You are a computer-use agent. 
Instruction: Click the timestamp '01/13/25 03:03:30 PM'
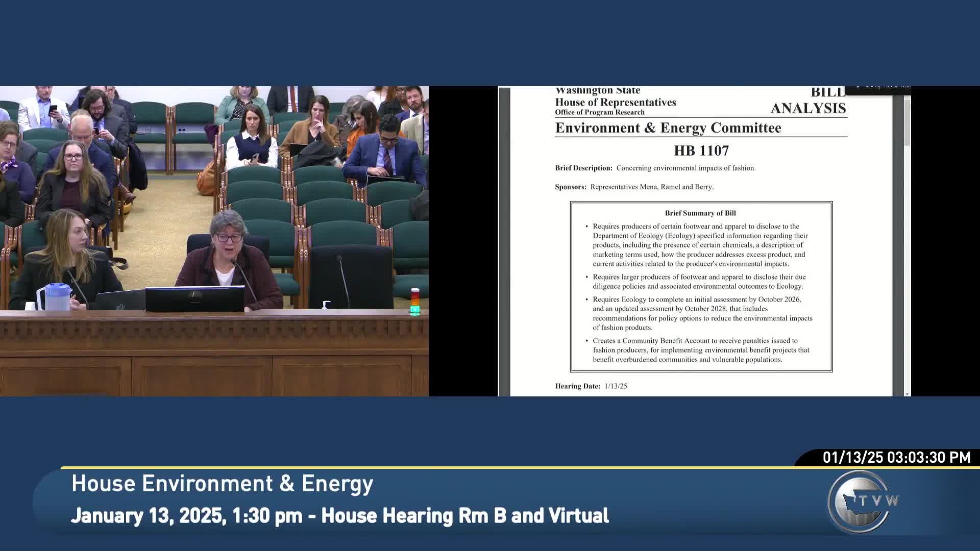point(896,457)
